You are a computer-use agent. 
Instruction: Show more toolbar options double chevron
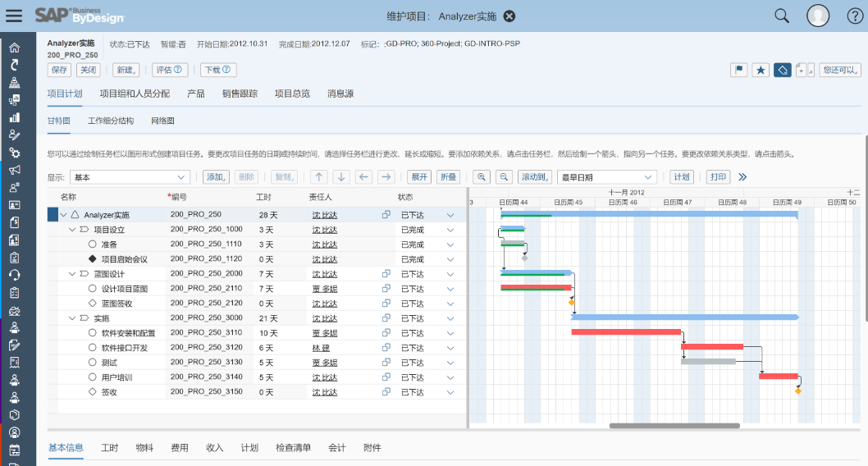(742, 177)
